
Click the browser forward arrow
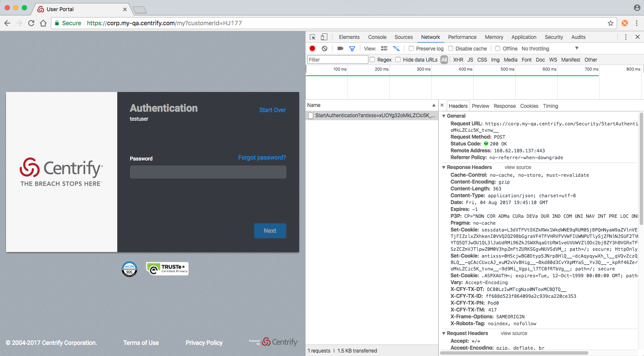(x=19, y=23)
